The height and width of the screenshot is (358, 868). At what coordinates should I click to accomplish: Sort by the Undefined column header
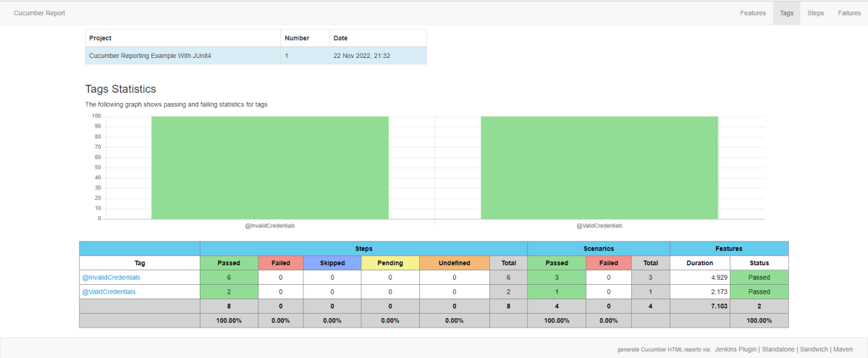pos(454,263)
